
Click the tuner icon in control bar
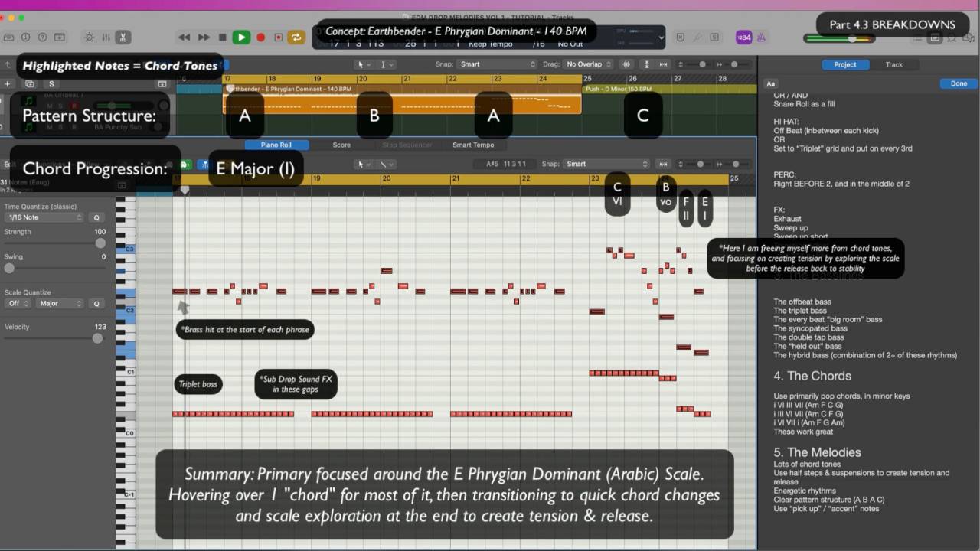(x=697, y=37)
